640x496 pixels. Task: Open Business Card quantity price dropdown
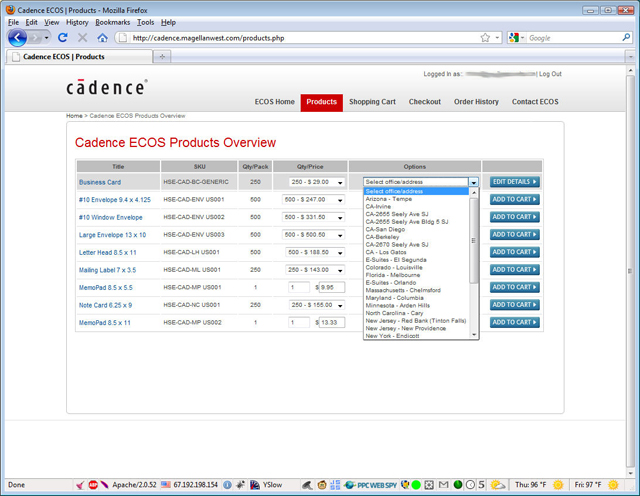click(317, 182)
